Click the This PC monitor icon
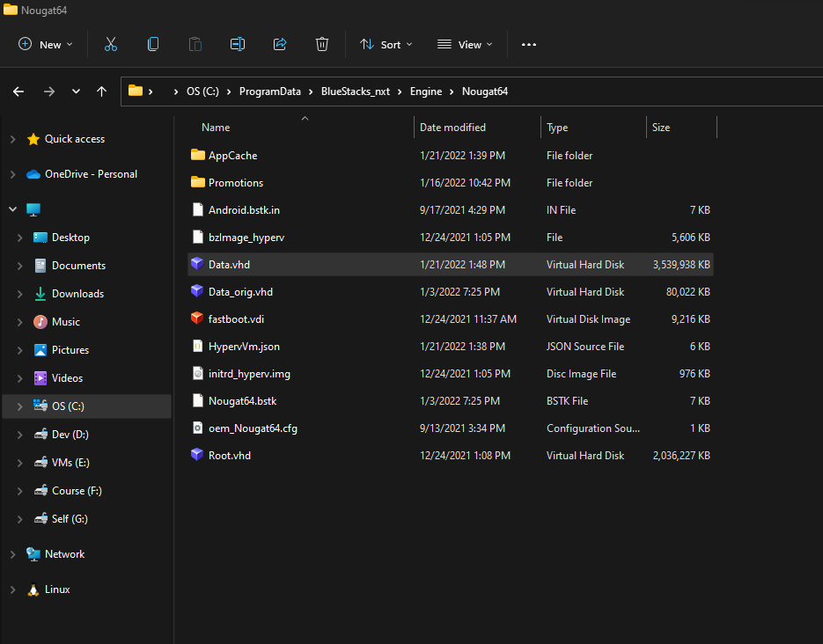 click(x=33, y=209)
